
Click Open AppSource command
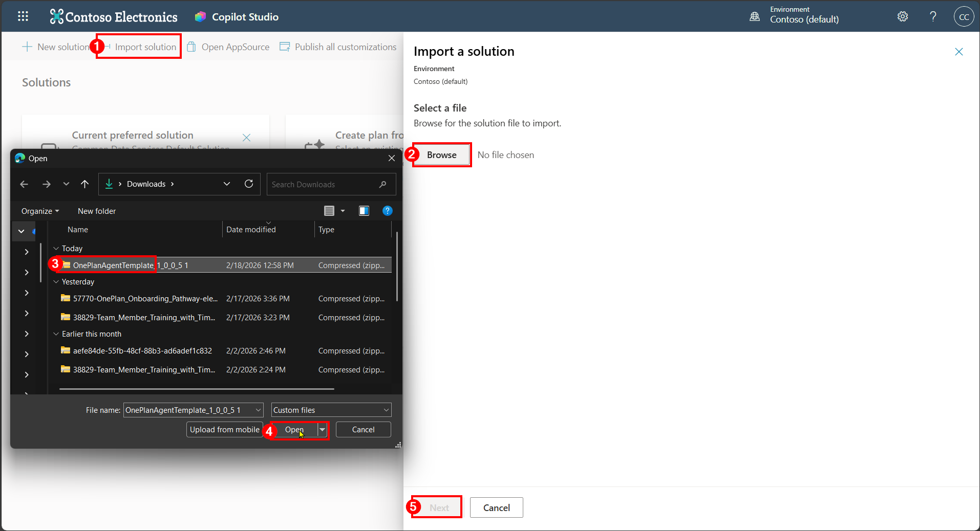tap(228, 47)
